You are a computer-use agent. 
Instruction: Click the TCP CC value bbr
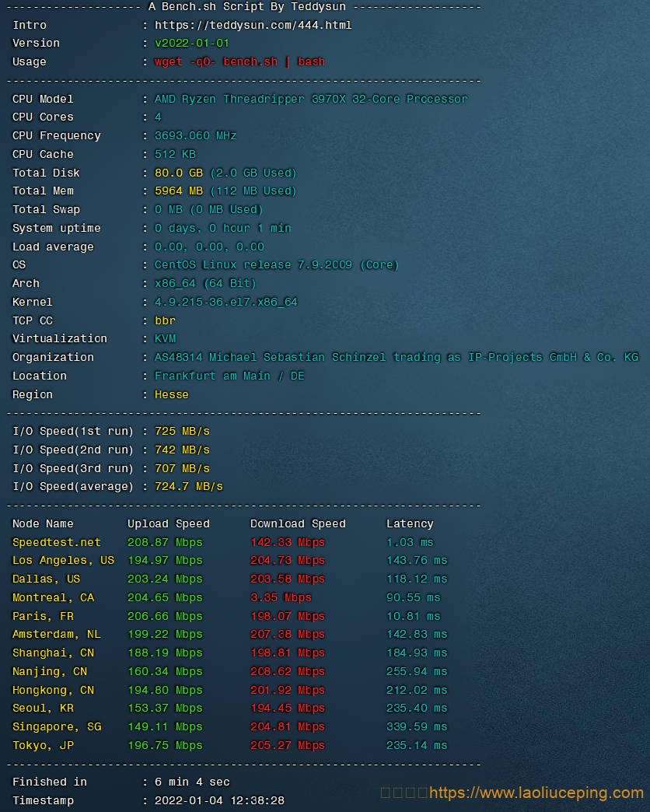[x=165, y=320]
